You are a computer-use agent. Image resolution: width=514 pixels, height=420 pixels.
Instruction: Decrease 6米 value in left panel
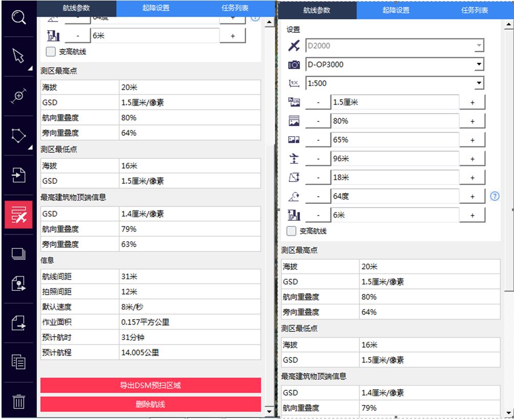[x=78, y=36]
